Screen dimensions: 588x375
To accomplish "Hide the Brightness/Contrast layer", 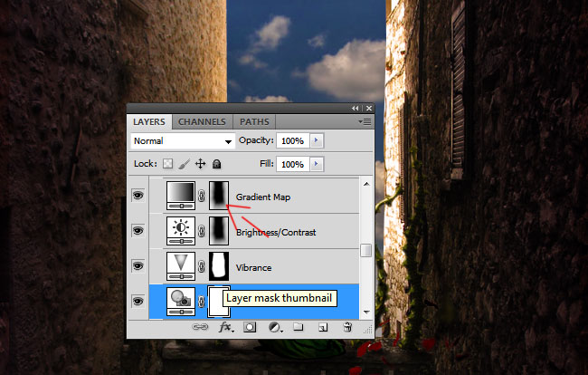I will point(138,230).
